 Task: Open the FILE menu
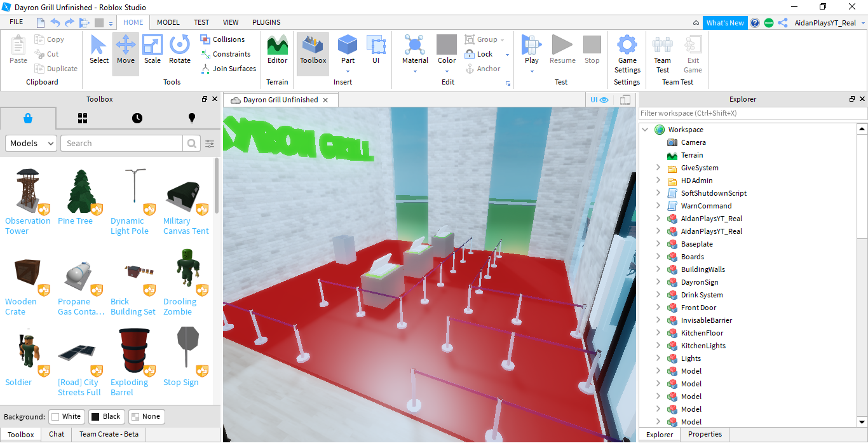[x=17, y=22]
